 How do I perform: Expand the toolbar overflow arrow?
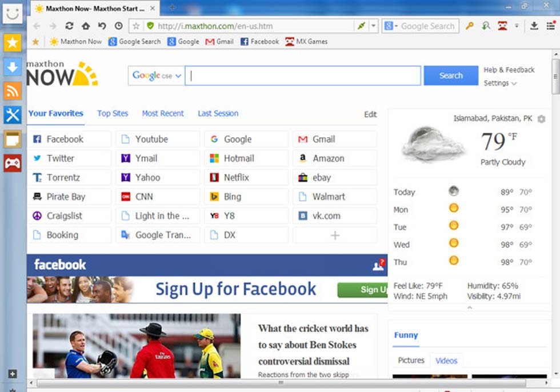coord(517,26)
